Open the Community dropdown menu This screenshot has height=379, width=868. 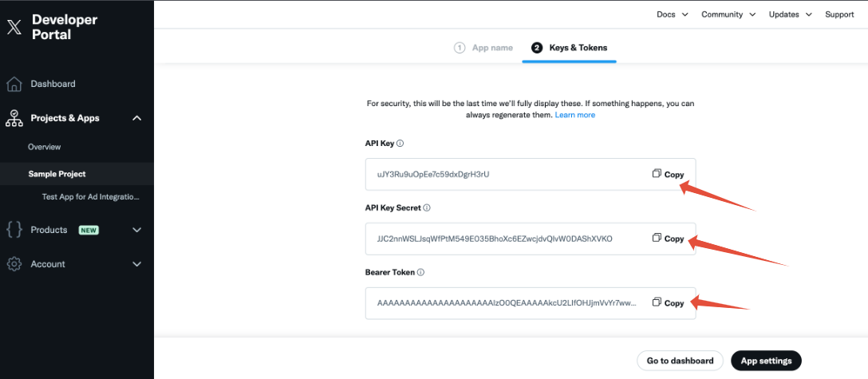(728, 15)
